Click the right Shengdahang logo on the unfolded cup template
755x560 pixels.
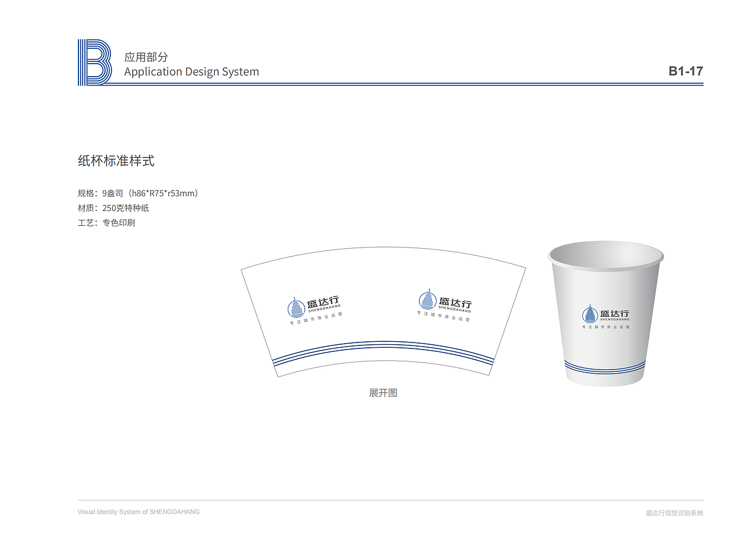(445, 305)
